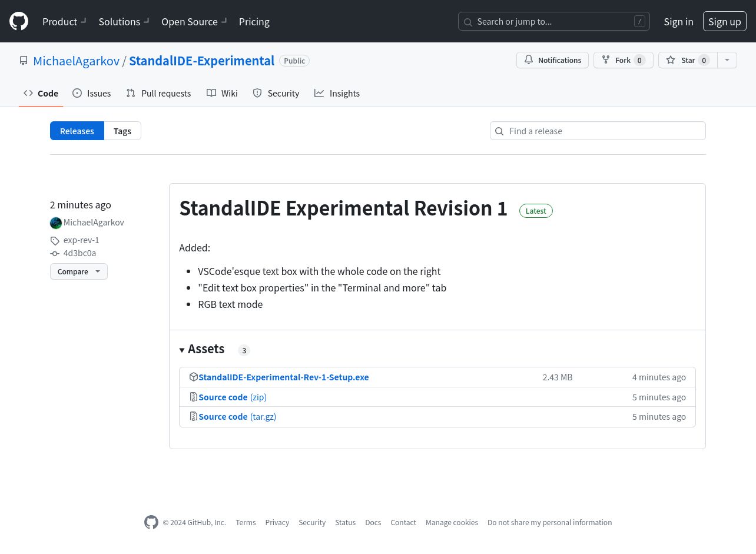Open the Wiki tab
Screen dimensions: 756x554
tap(222, 93)
